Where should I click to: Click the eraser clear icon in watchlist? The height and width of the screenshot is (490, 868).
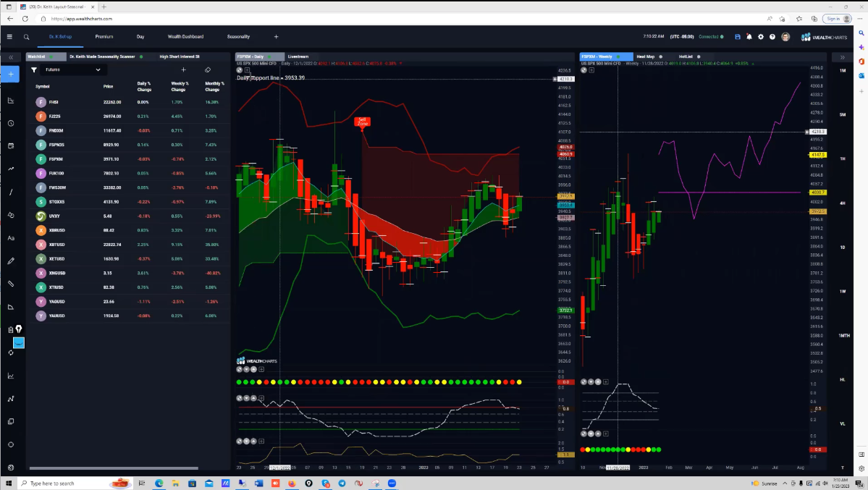(208, 69)
